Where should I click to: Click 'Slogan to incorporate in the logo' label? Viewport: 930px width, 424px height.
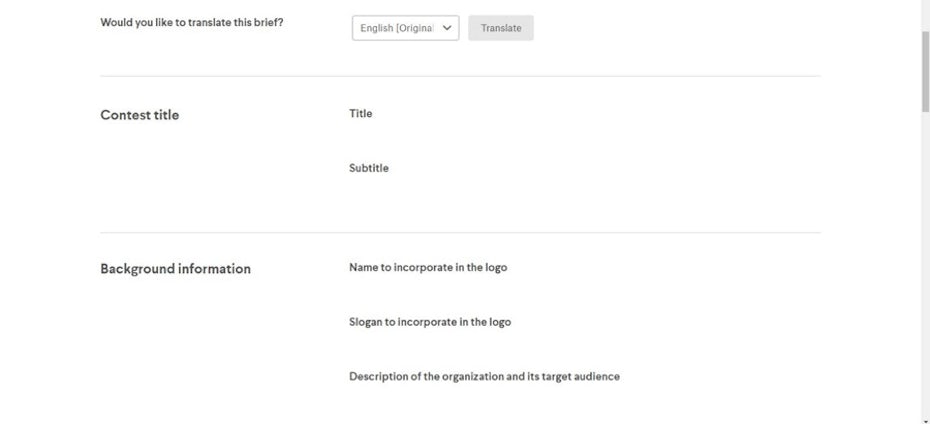click(429, 322)
